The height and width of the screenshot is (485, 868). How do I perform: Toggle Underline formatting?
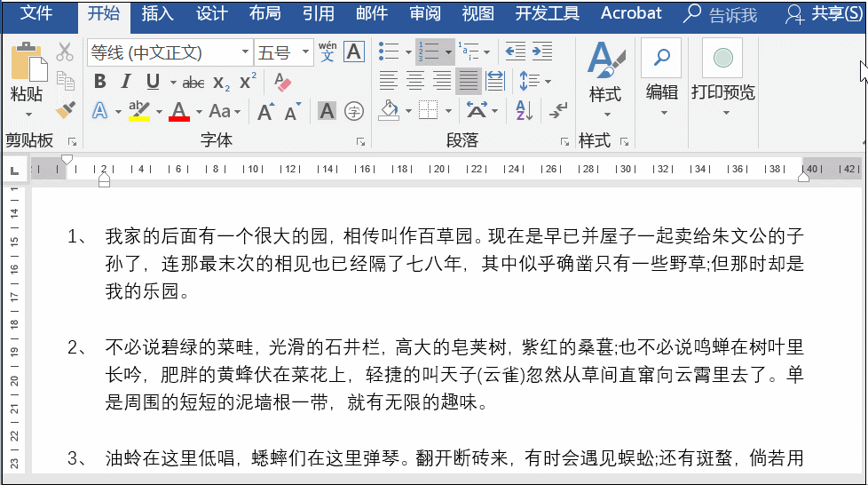(x=153, y=82)
